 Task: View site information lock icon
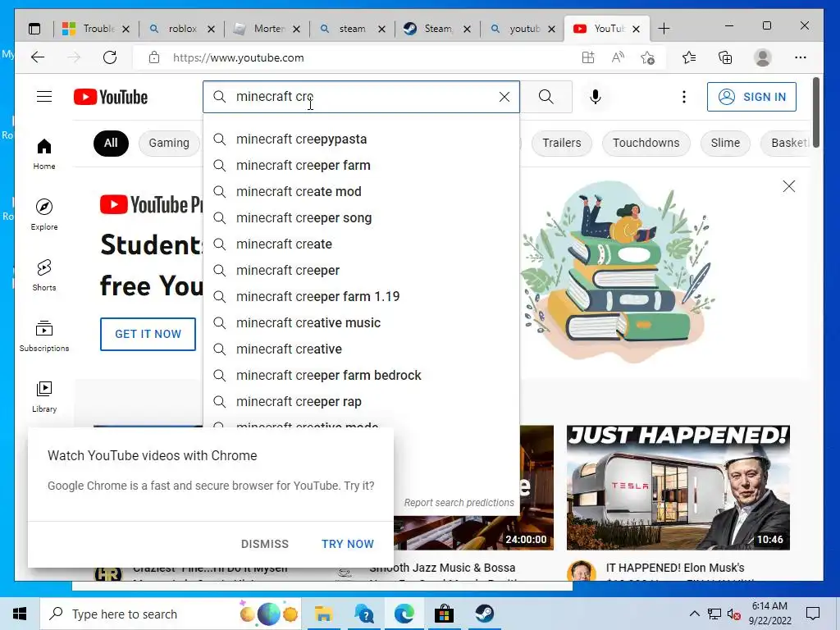pos(154,57)
